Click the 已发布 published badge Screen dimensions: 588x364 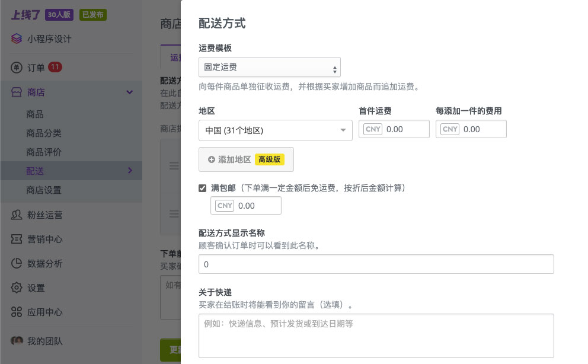point(93,15)
